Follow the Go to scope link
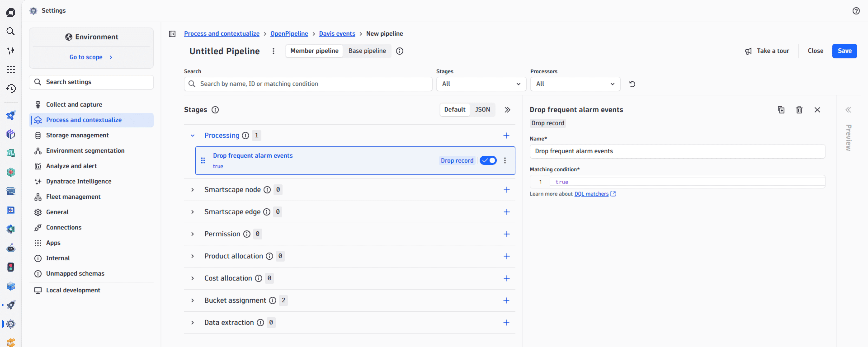 pyautogui.click(x=91, y=57)
